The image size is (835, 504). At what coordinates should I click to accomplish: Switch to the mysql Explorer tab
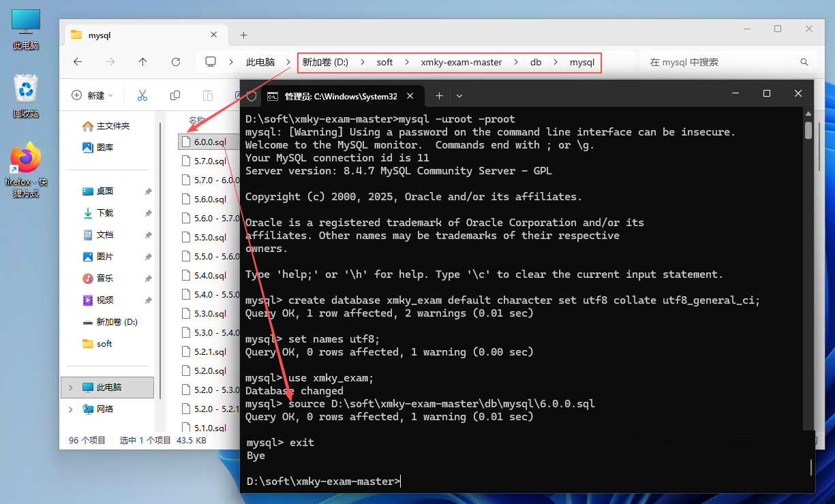pyautogui.click(x=136, y=35)
